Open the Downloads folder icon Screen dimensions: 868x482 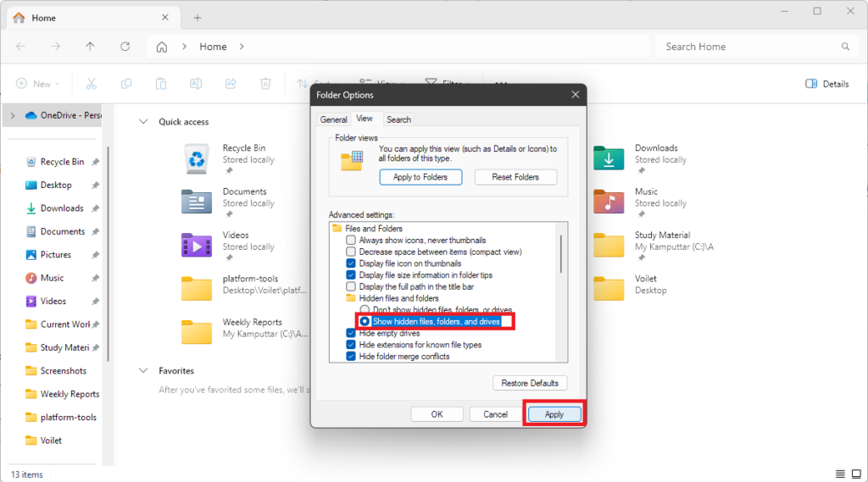coord(609,157)
